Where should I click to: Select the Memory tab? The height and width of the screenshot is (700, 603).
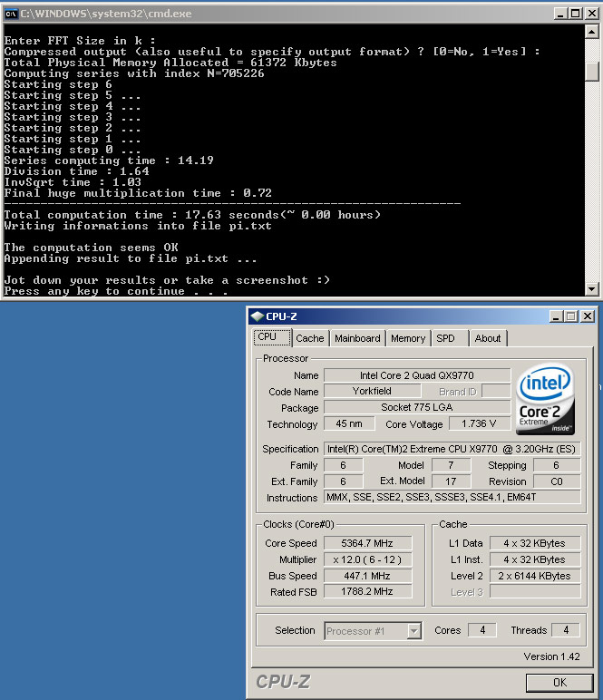click(408, 338)
